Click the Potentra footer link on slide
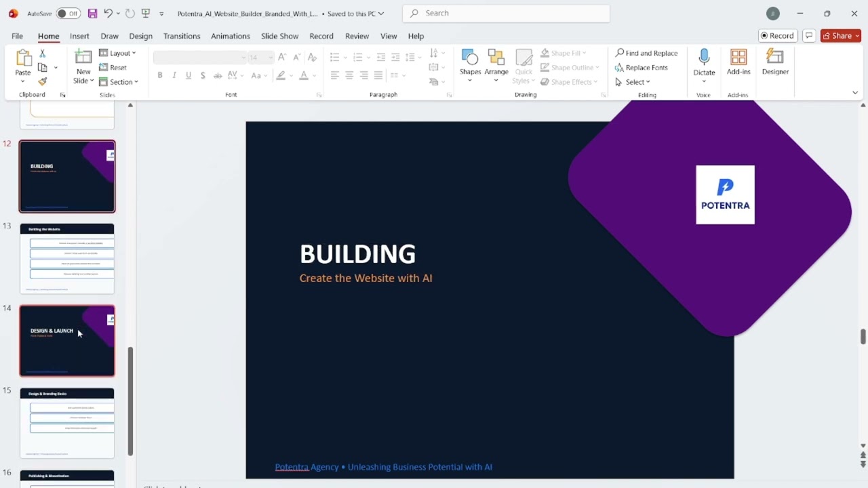This screenshot has height=488, width=868. pos(383,466)
